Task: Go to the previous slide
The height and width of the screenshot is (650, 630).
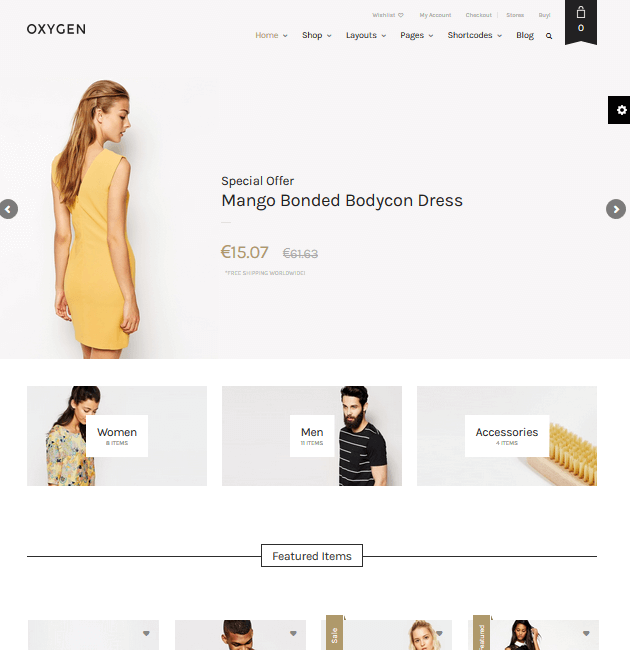Action: pyautogui.click(x=8, y=209)
